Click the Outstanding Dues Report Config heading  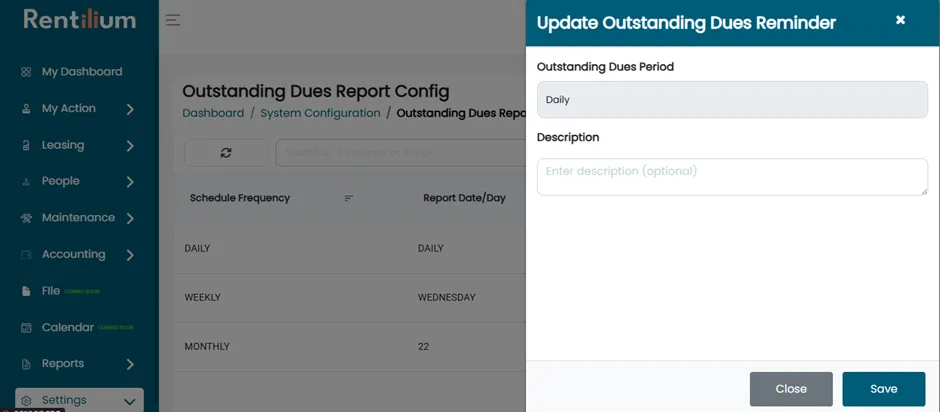pos(315,92)
